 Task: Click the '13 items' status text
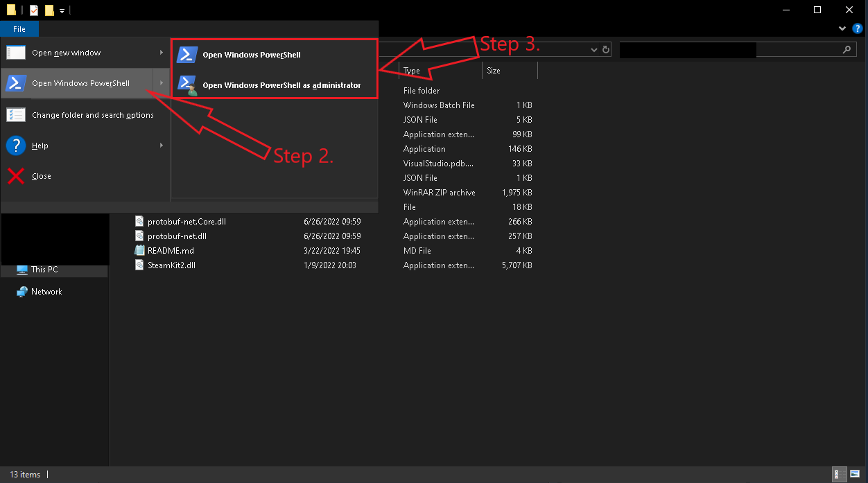(x=25, y=475)
